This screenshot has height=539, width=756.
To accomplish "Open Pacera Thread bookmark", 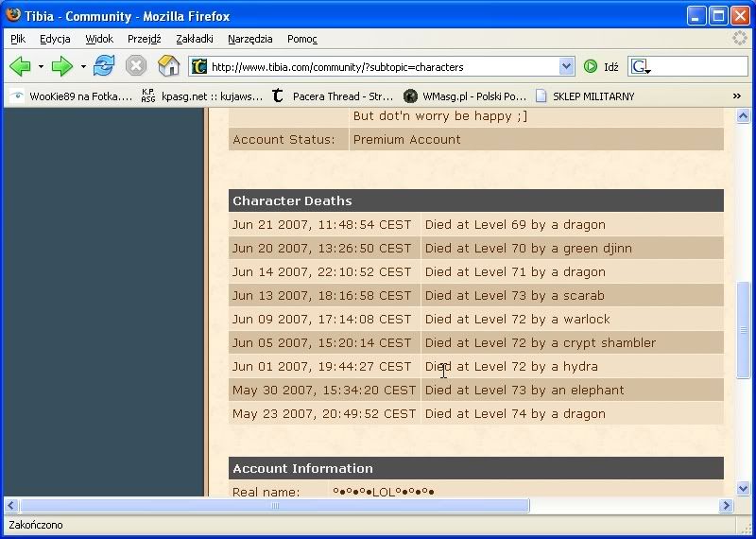I will coord(333,96).
